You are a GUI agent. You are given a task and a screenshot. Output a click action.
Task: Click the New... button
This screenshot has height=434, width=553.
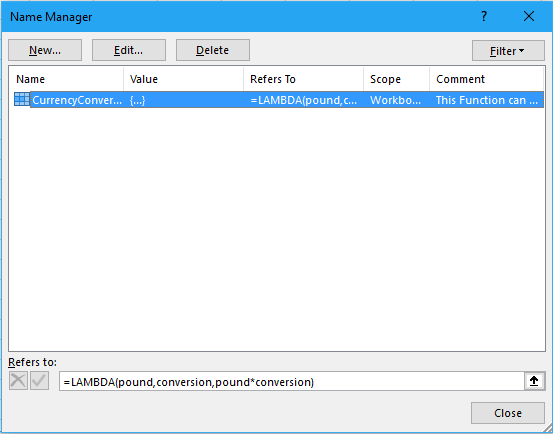(45, 50)
